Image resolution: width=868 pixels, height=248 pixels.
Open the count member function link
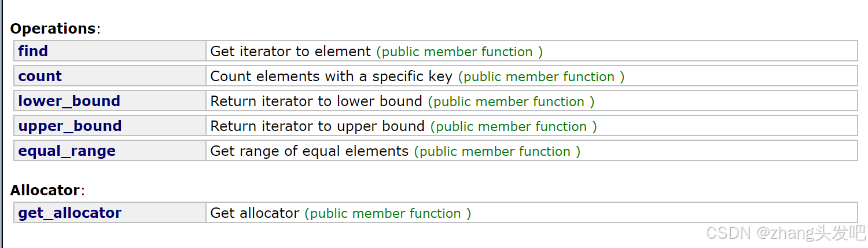click(40, 76)
